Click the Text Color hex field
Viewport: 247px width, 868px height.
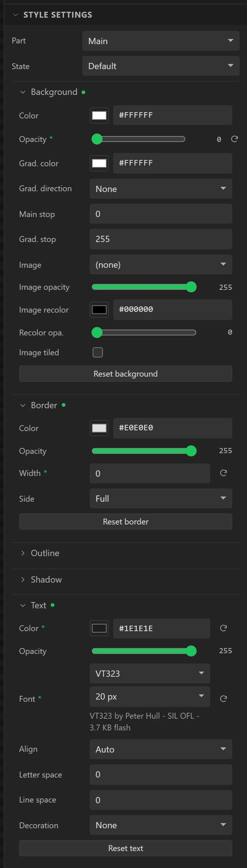point(162,628)
